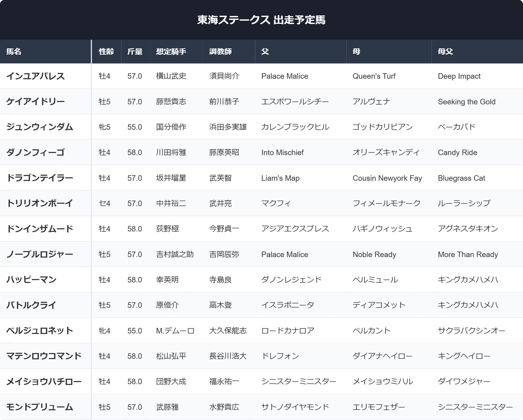Select horse name バトルクライ
Screen dimensions: 523x420
coord(31,305)
